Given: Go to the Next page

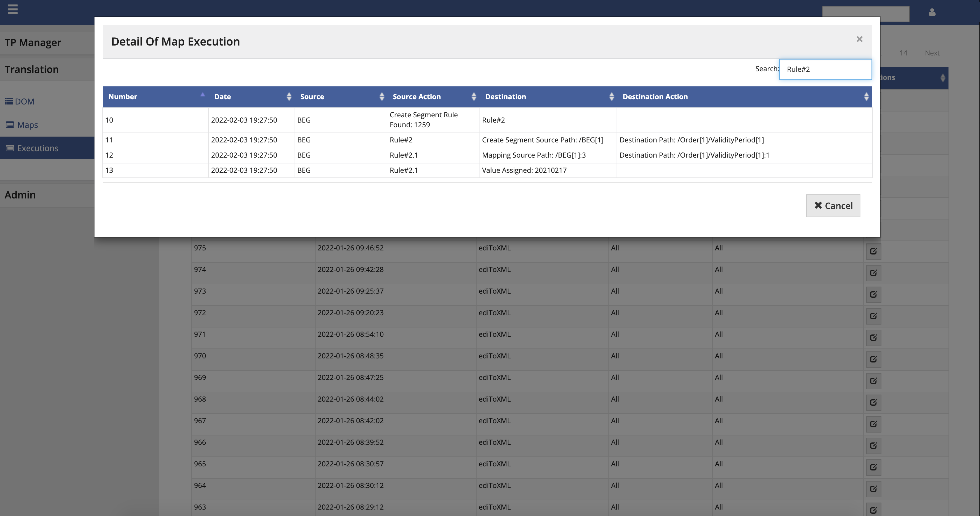Looking at the screenshot, I should [x=932, y=53].
